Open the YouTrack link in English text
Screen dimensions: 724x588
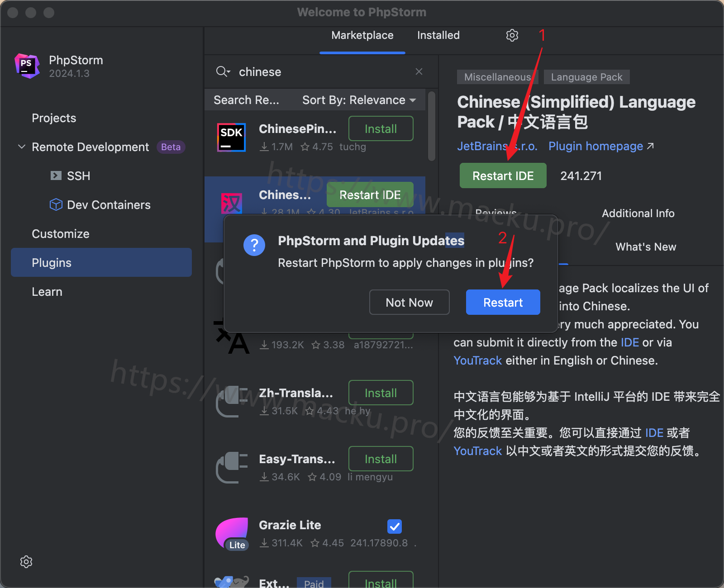click(x=478, y=360)
